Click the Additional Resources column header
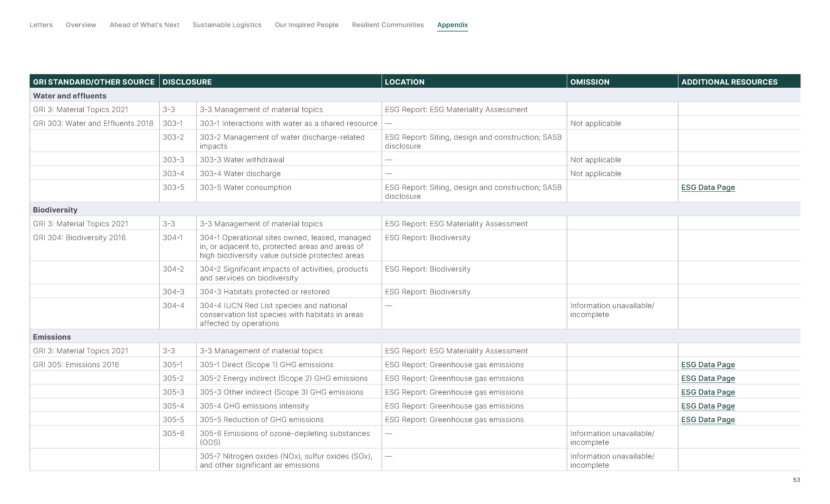The image size is (830, 504). coord(729,82)
